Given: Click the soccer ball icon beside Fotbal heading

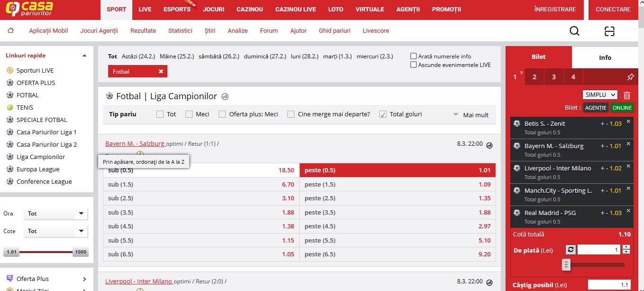Looking at the screenshot, I should [x=110, y=96].
